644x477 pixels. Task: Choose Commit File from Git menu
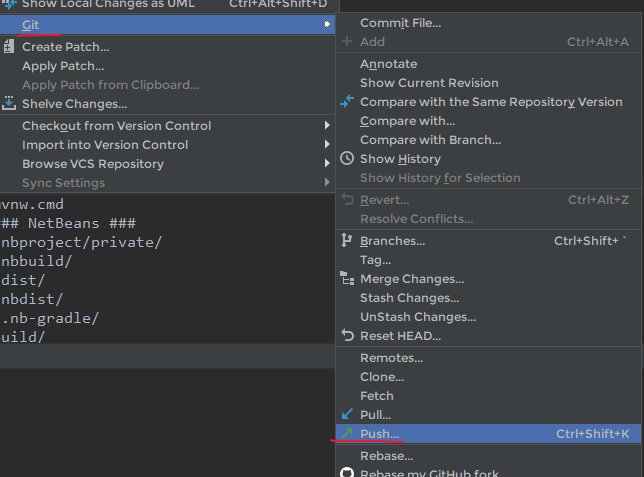[400, 23]
